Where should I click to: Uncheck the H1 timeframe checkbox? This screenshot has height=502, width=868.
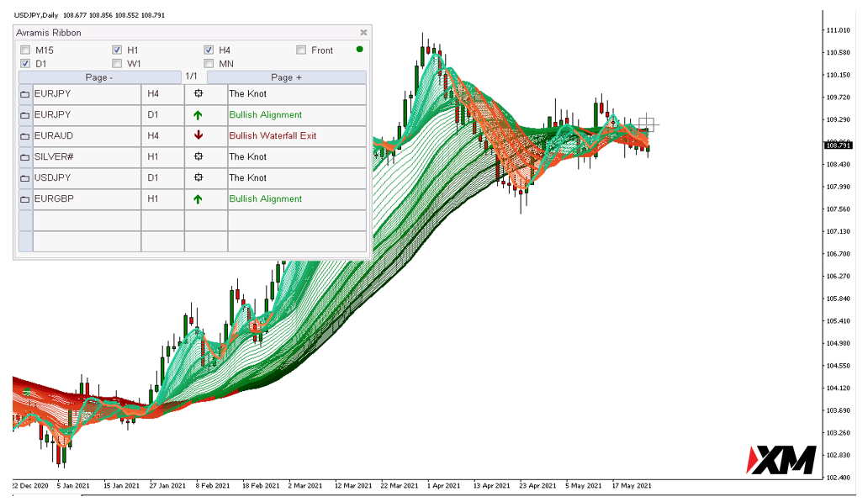point(117,50)
